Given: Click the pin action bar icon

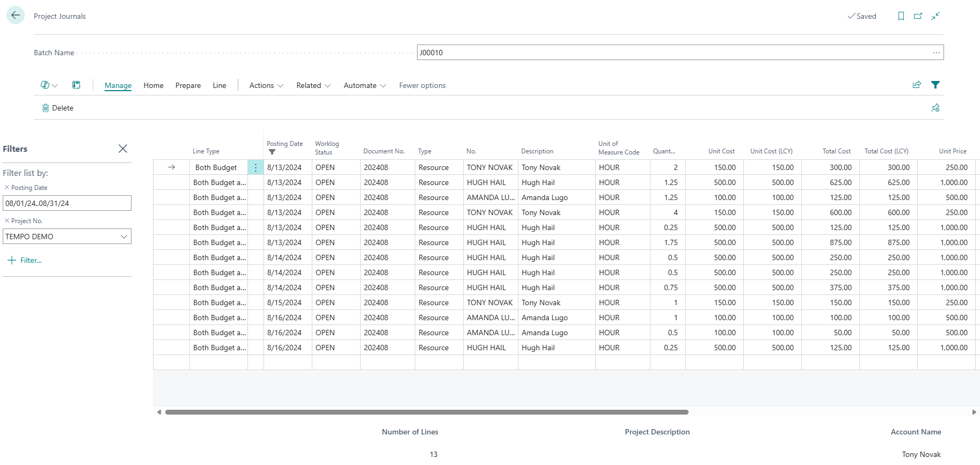Looking at the screenshot, I should click(935, 108).
